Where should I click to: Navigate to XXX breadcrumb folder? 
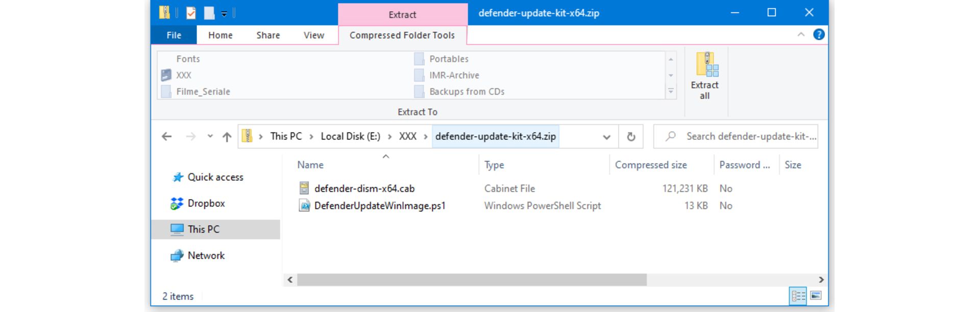[407, 136]
